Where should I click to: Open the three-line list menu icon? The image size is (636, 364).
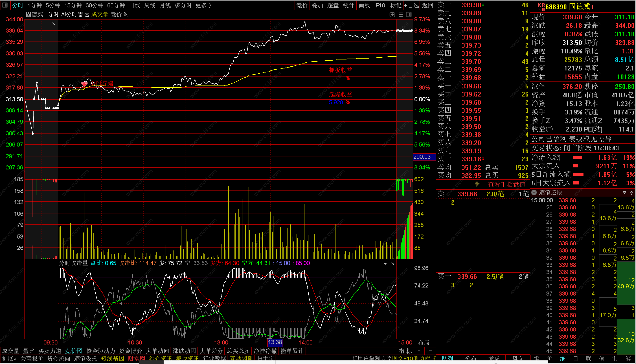coord(401,15)
